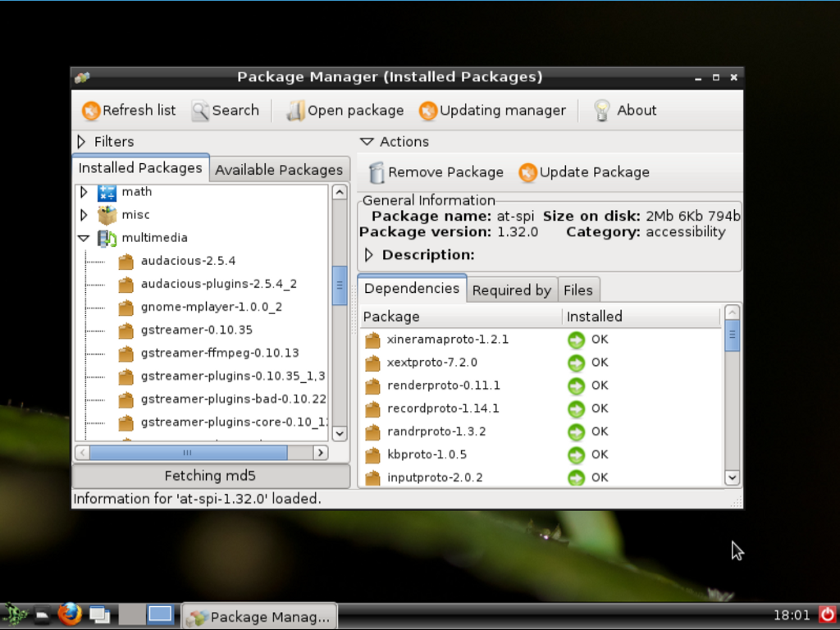This screenshot has height=630, width=840.
Task: Click the Refresh list toolbar icon
Action: [x=91, y=111]
